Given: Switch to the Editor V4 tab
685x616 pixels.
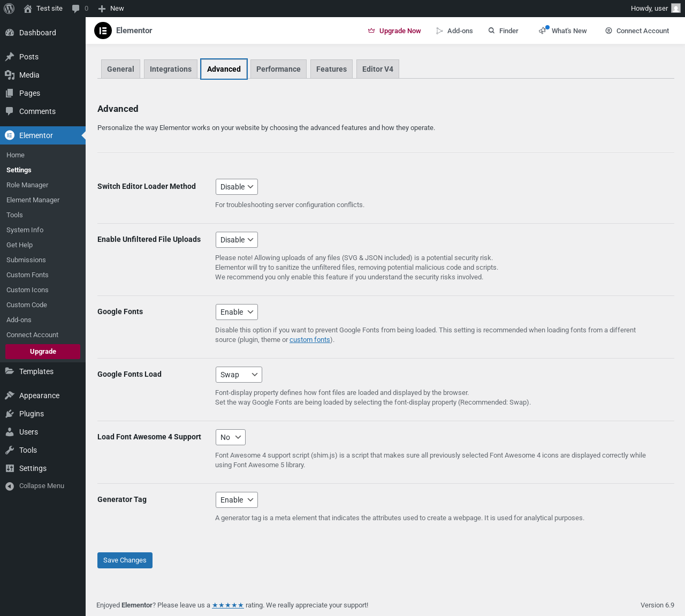Looking at the screenshot, I should coord(378,69).
